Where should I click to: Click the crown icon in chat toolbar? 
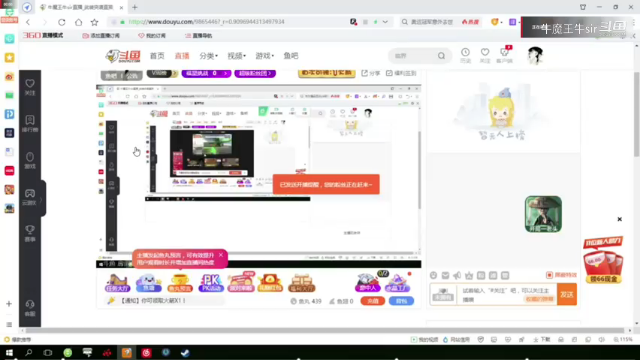469,276
